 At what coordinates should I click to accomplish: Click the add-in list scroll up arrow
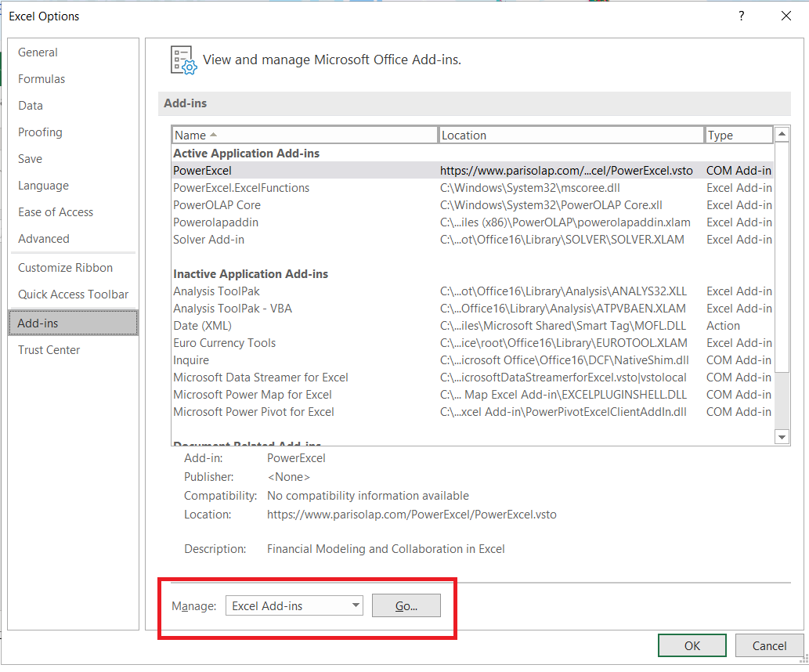[x=782, y=134]
